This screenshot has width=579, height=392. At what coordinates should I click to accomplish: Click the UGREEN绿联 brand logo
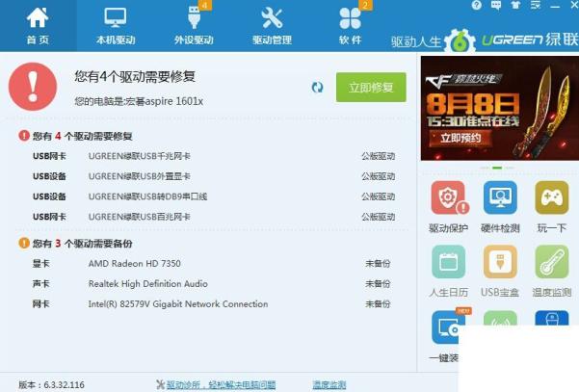[x=530, y=39]
